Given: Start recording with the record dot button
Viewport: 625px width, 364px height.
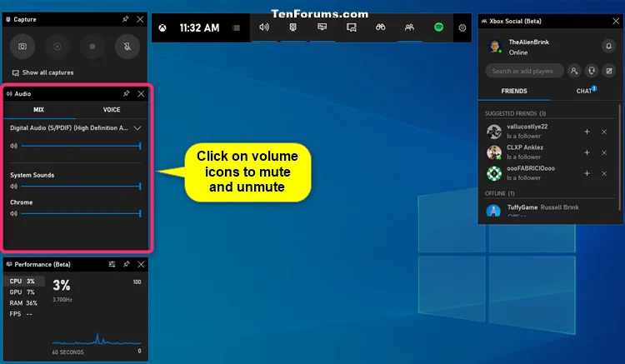Looking at the screenshot, I should click(92, 47).
